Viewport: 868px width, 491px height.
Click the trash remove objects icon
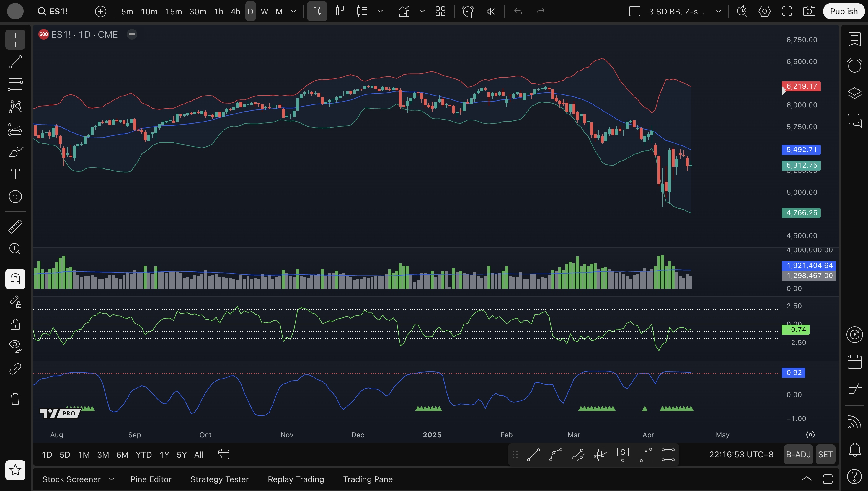coord(15,399)
